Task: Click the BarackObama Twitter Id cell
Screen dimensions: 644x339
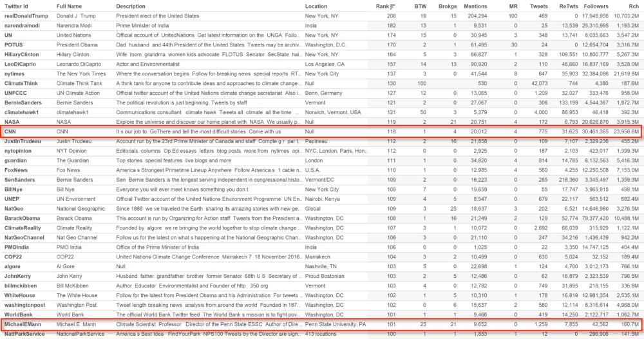Action: [22, 218]
